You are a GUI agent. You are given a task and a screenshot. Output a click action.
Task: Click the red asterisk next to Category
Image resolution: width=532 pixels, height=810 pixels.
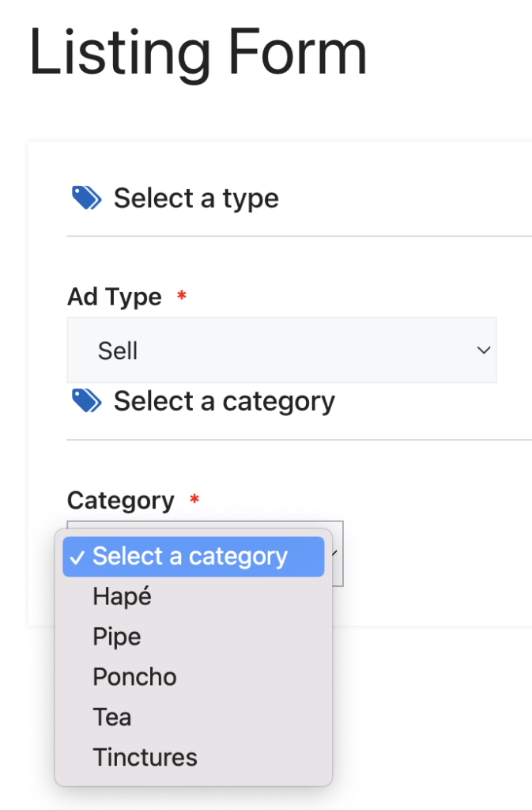pyautogui.click(x=194, y=501)
